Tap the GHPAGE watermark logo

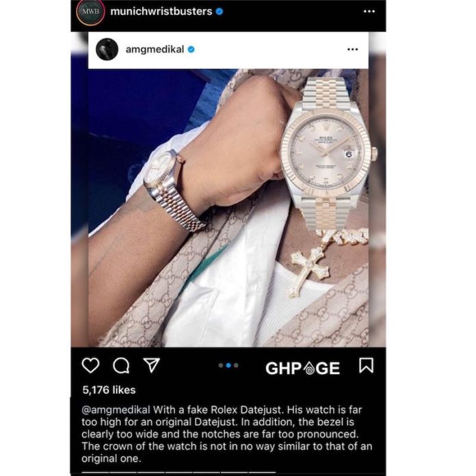[x=303, y=368]
